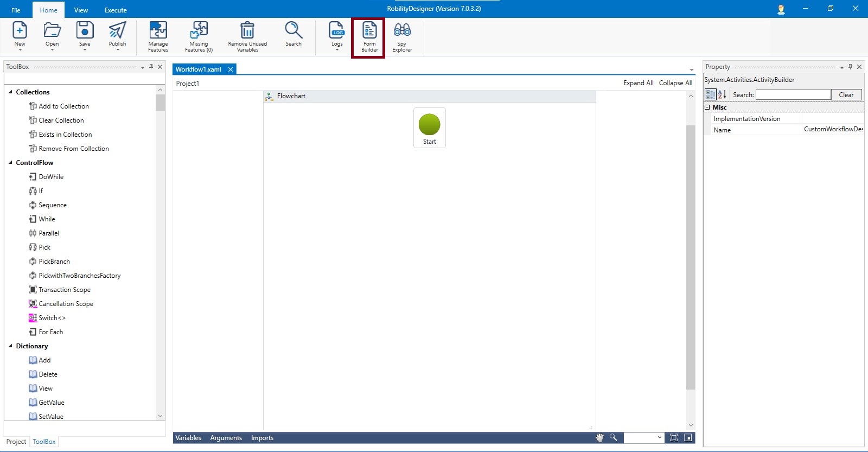Collapse the Misc property section
The height and width of the screenshot is (452, 868).
[707, 107]
